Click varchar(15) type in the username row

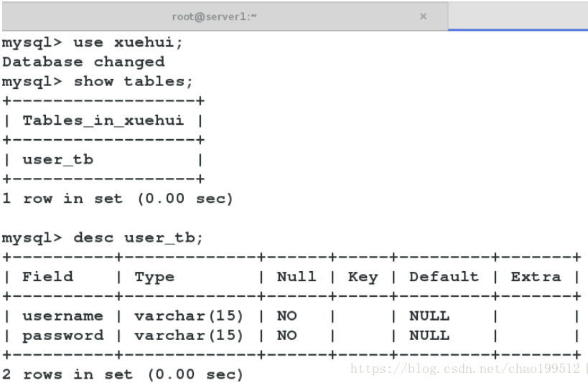(x=189, y=316)
